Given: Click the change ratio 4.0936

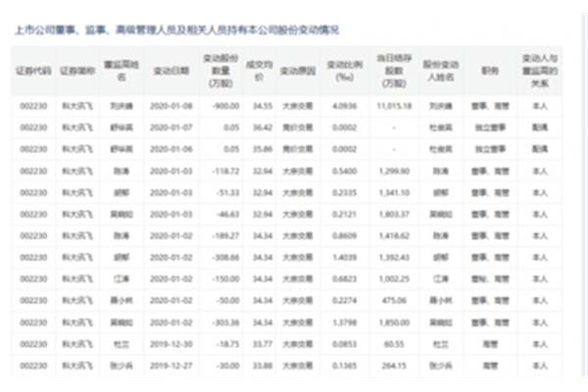Looking at the screenshot, I should [345, 106].
